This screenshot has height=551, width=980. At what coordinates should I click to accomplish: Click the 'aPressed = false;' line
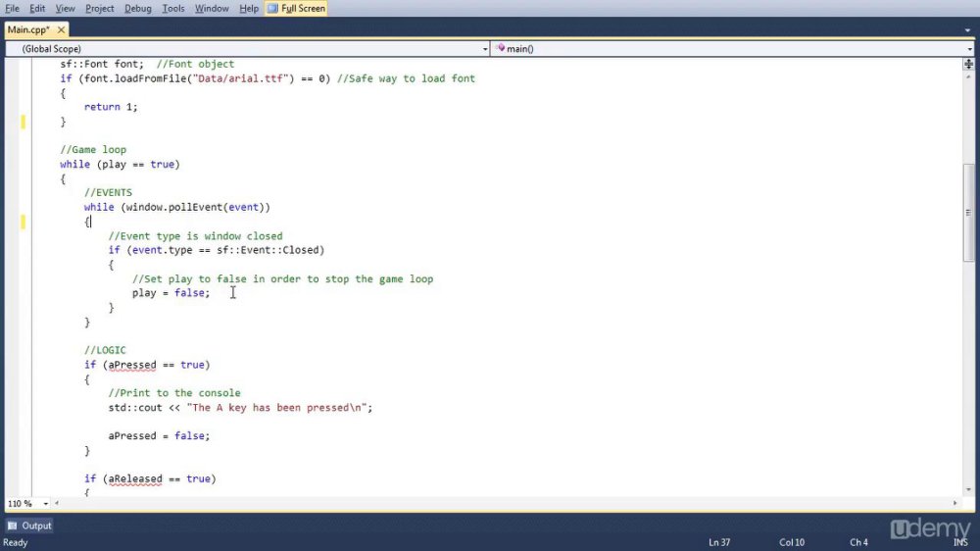point(160,436)
